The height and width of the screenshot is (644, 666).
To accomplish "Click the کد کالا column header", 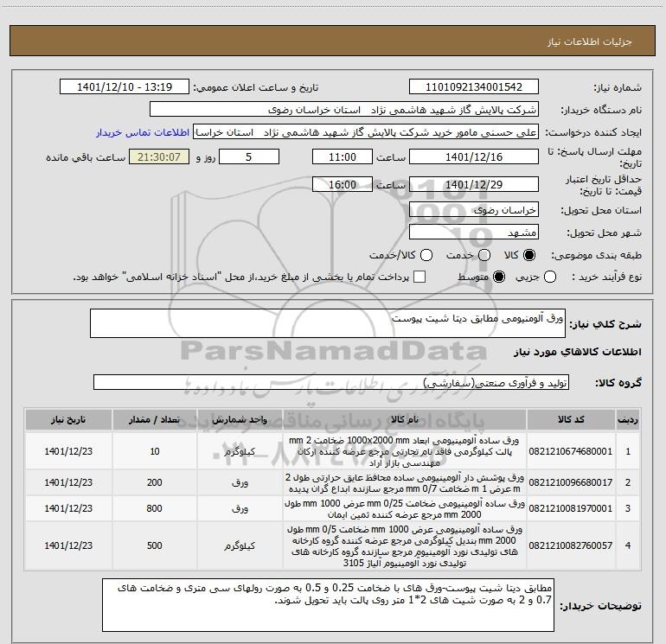I will [571, 420].
